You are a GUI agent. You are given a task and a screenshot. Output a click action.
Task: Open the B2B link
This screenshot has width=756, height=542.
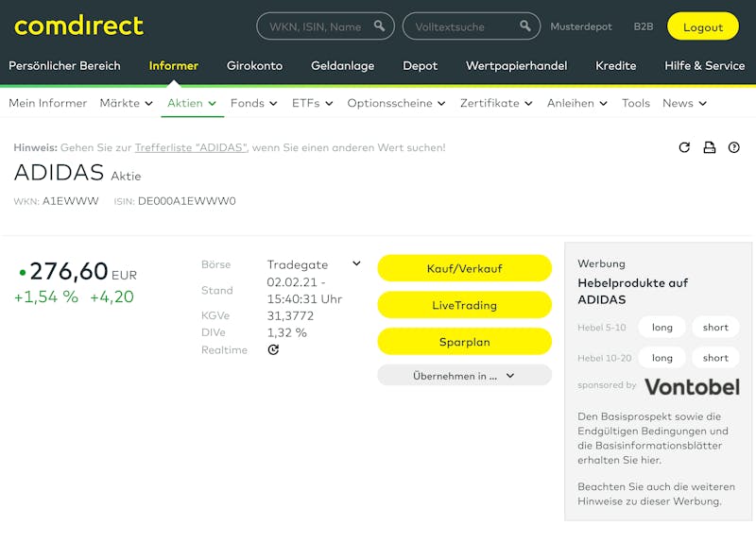[644, 27]
